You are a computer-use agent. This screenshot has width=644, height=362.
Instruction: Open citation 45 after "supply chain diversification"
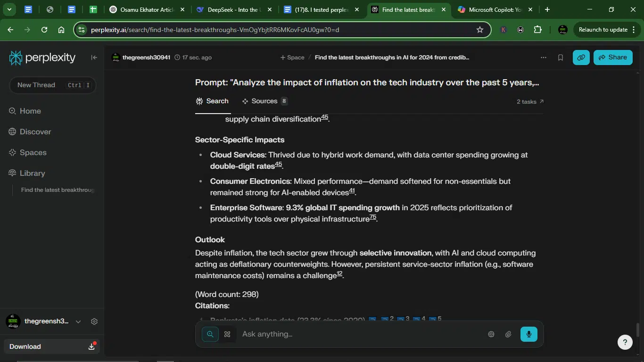[325, 117]
